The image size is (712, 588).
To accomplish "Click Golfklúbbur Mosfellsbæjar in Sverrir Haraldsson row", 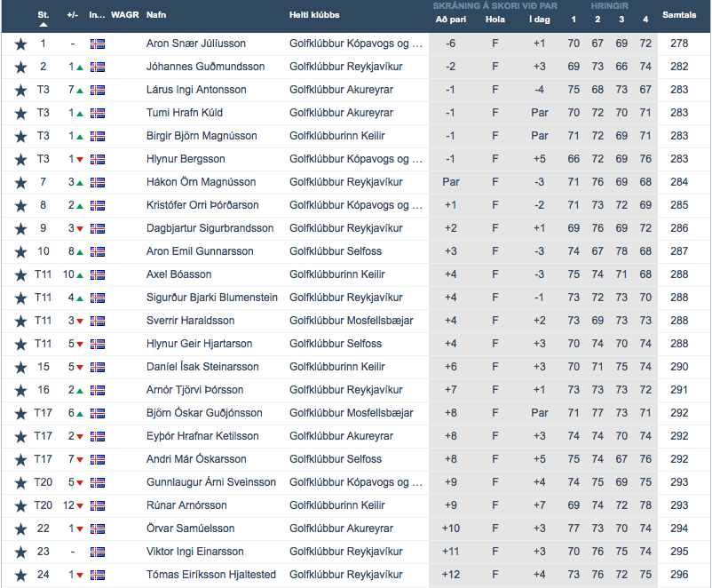I will click(352, 321).
